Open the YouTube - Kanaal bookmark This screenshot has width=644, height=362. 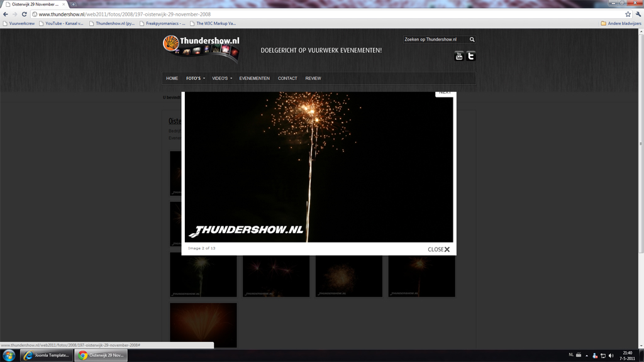coord(61,23)
